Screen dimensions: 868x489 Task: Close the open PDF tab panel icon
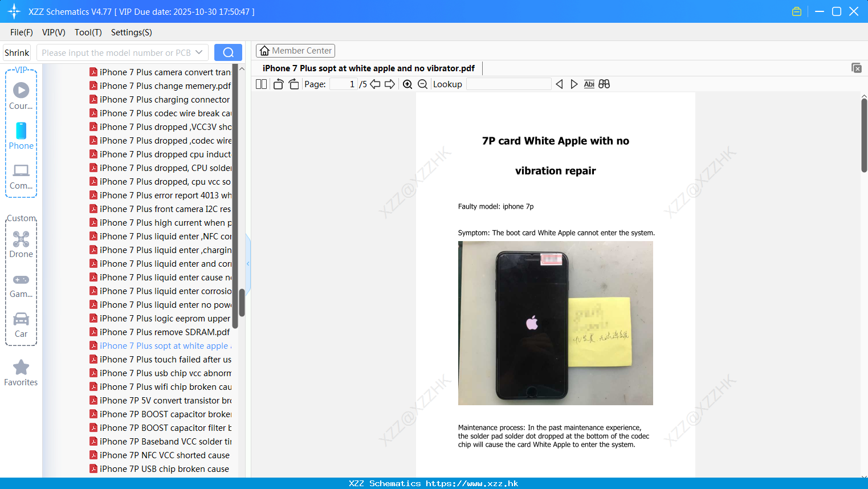click(x=857, y=68)
